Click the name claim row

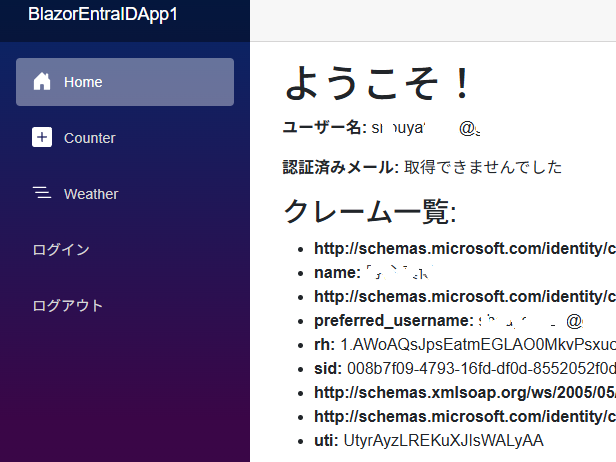(374, 272)
